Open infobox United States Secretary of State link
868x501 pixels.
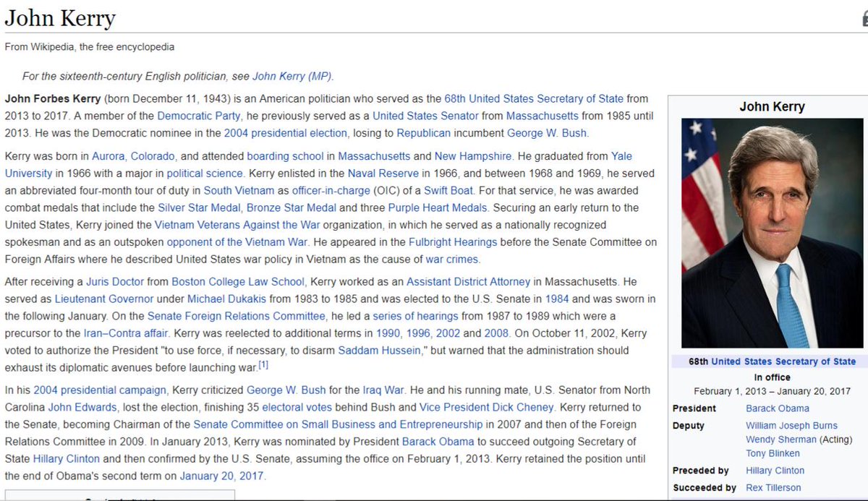(783, 362)
